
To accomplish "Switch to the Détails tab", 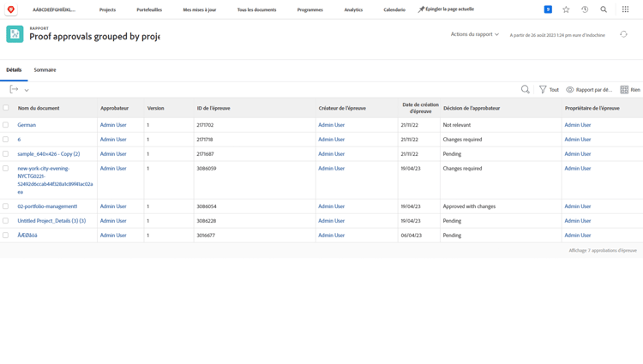I will 14,70.
